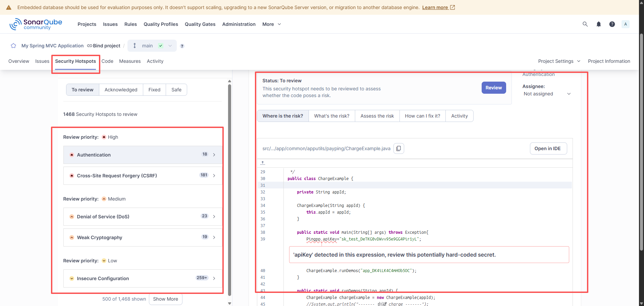The width and height of the screenshot is (644, 306).
Task: Open the Measures tab
Action: pyautogui.click(x=130, y=61)
